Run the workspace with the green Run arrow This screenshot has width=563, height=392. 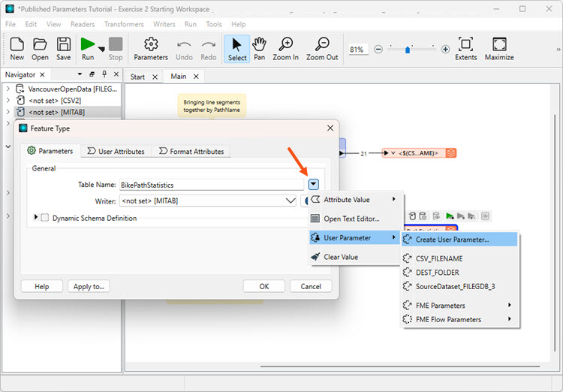(88, 49)
